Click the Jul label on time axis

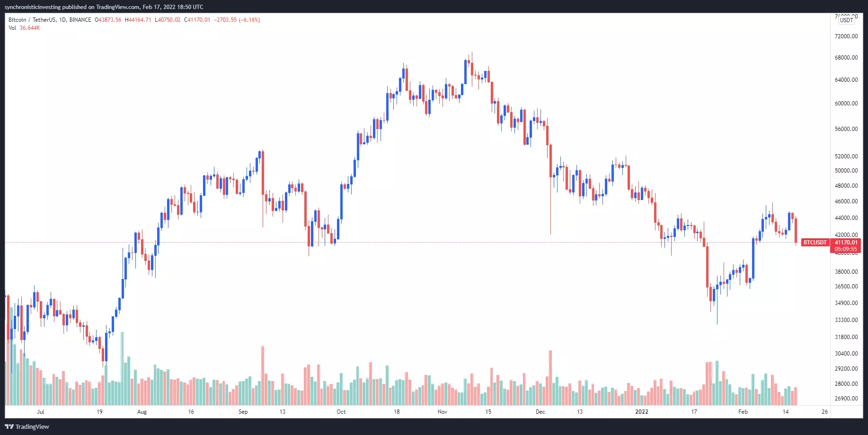[41, 412]
